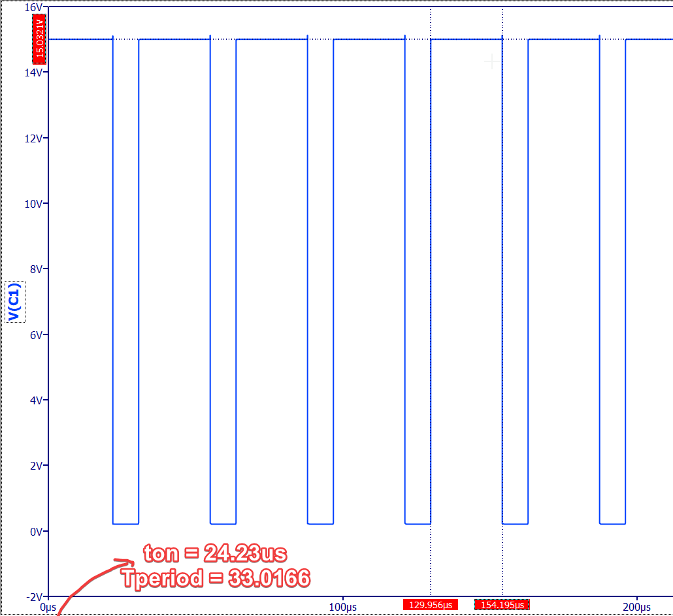673x616 pixels.
Task: Select the 10V y-axis tick label
Action: click(33, 204)
